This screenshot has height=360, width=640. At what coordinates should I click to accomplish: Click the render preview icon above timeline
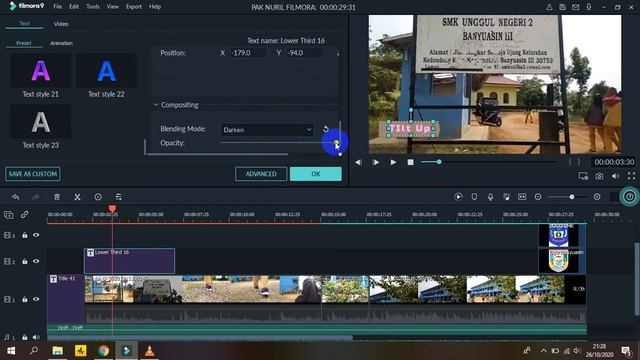458,197
